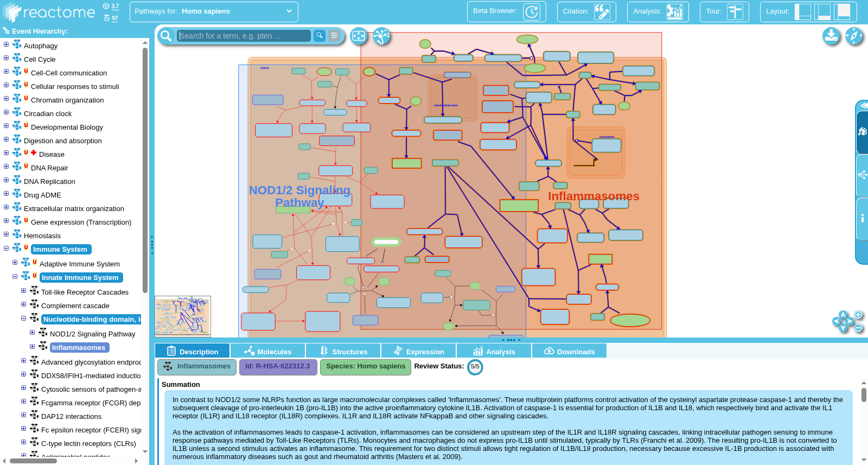Open the Downloads tab
868x465 pixels.
(570, 351)
